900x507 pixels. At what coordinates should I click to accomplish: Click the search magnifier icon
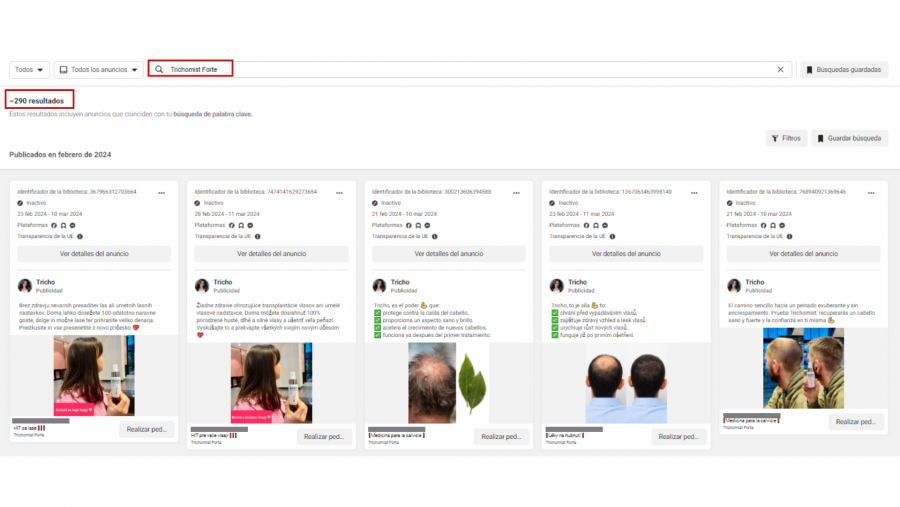pyautogui.click(x=160, y=69)
